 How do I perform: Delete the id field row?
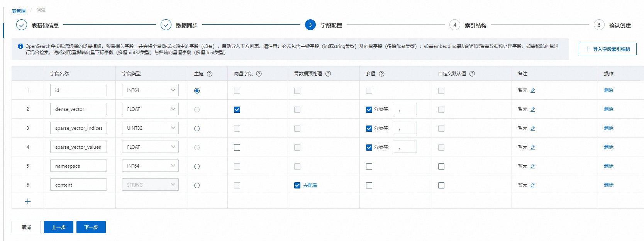609,90
